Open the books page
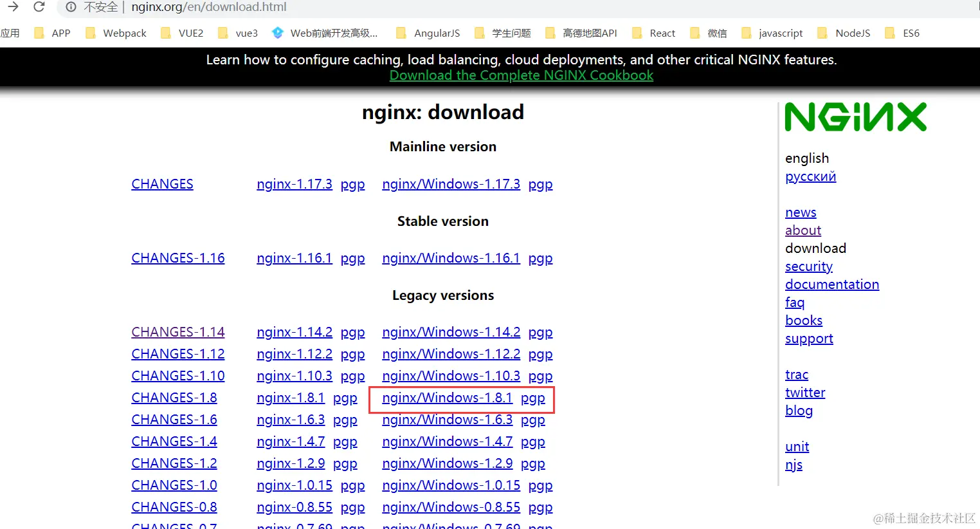 [x=804, y=320]
